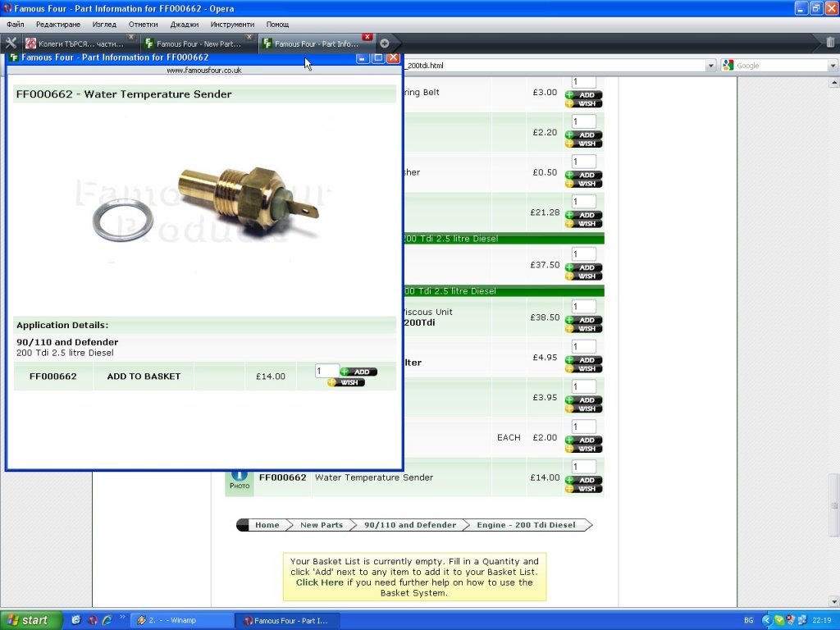Screen dimensions: 840x630
Task: Go to the Home breadcrumb link
Action: click(267, 525)
